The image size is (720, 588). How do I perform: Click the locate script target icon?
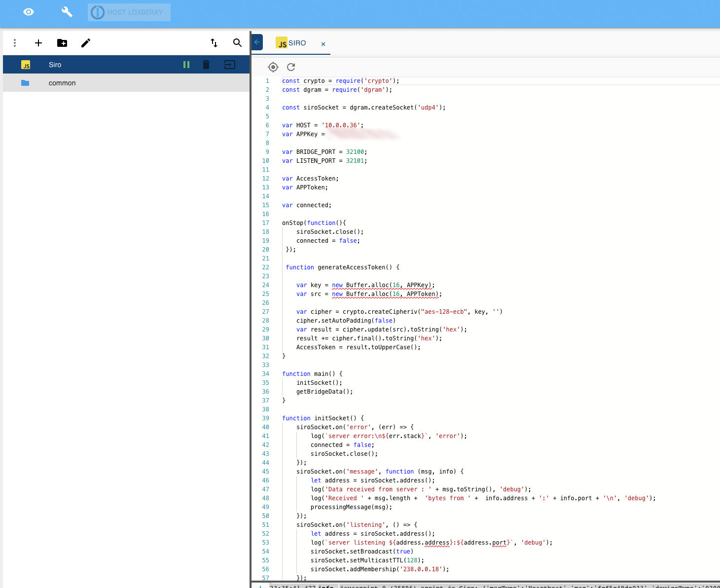[x=273, y=67]
